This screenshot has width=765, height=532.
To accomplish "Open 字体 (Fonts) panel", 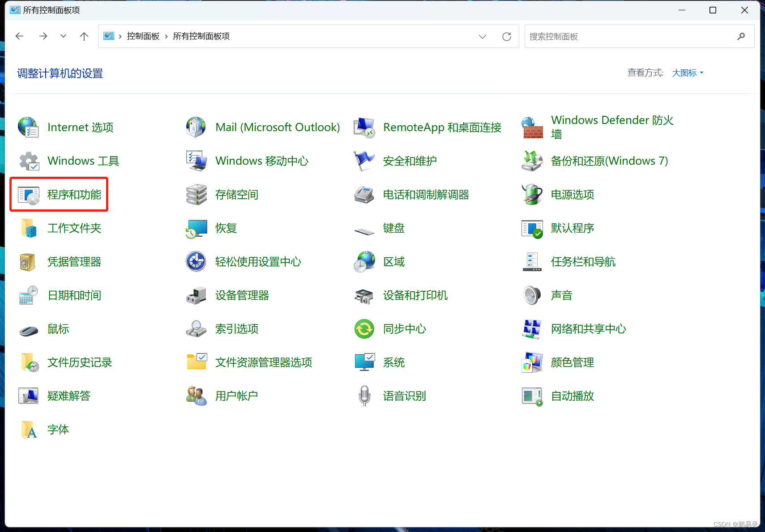I will (x=58, y=429).
